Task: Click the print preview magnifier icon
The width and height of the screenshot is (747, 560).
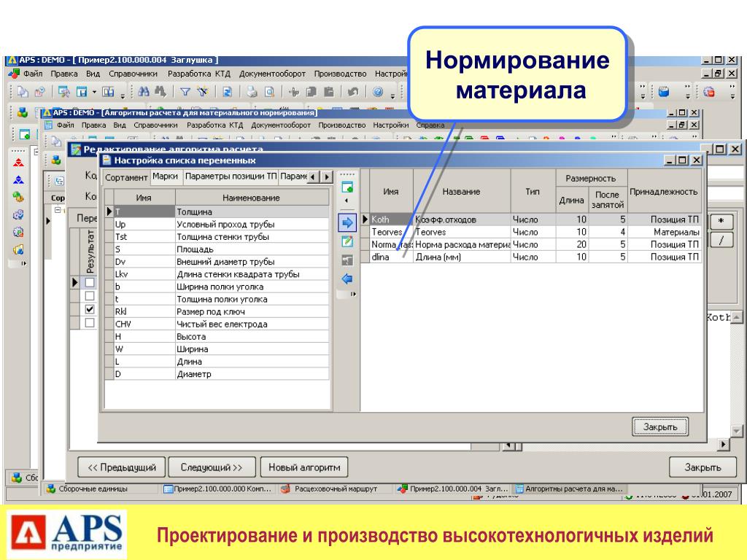Action: (x=269, y=91)
